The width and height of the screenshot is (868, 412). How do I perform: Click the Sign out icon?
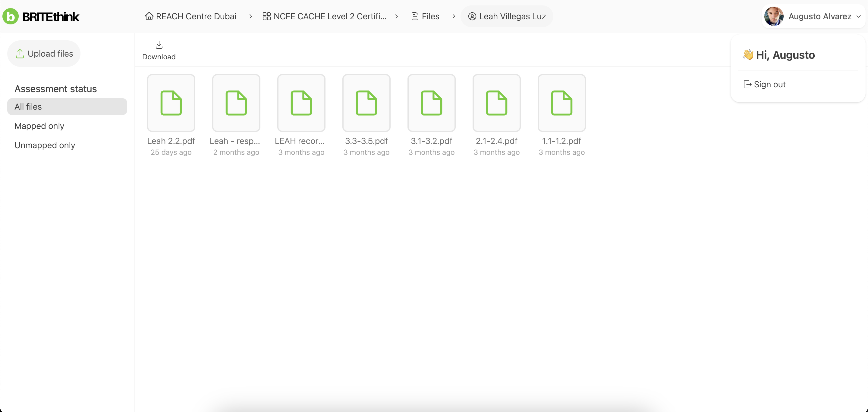747,84
